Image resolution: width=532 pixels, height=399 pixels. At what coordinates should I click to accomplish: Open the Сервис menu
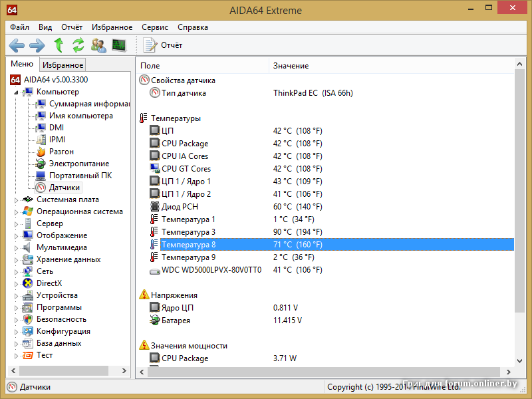click(155, 27)
